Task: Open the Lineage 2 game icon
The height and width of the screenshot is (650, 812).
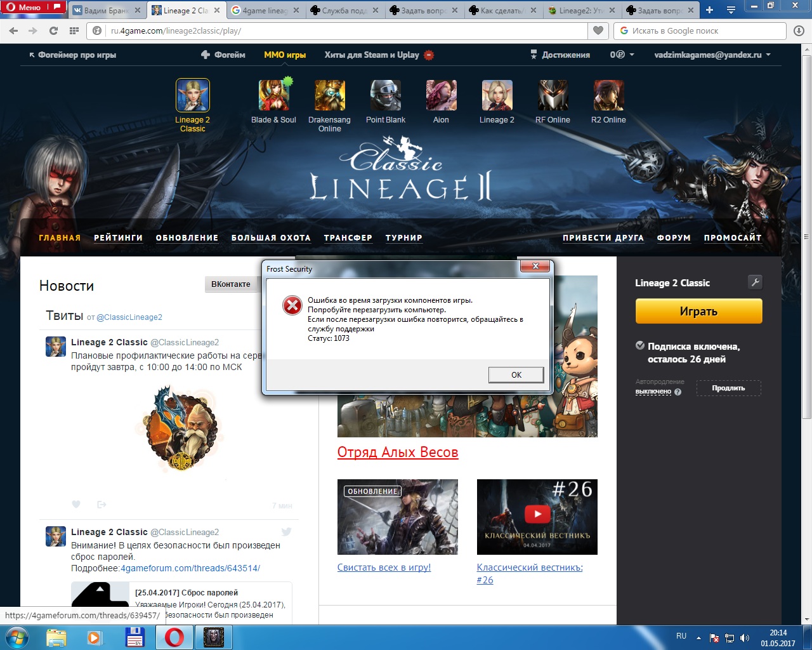Action: [x=497, y=96]
